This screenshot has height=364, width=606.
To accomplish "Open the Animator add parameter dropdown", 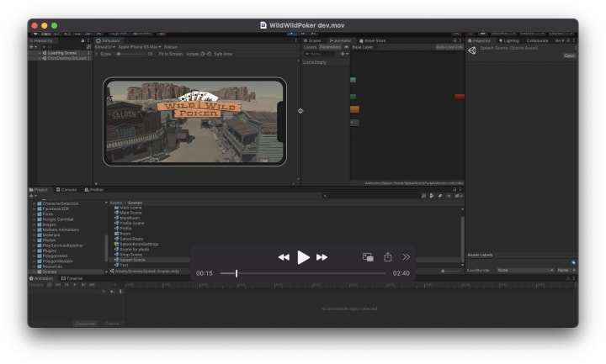I will coord(344,54).
